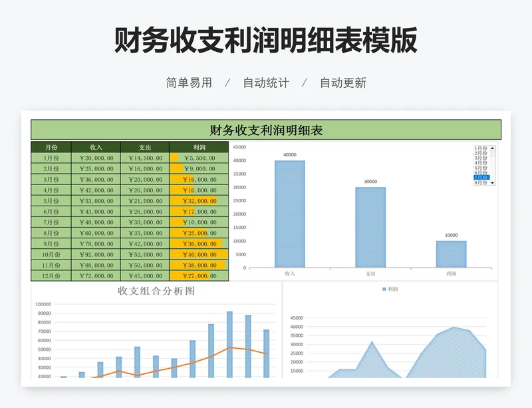
Task: Click the month list box scroll-down arrow
Action: (x=492, y=183)
